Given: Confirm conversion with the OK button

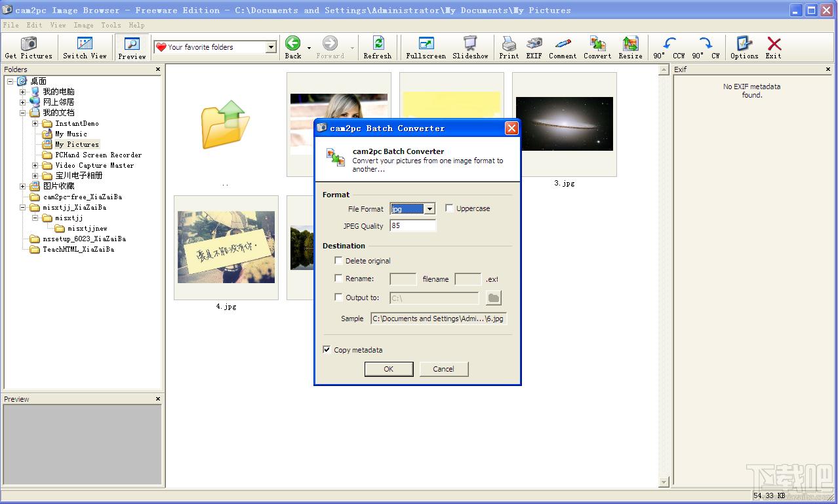Looking at the screenshot, I should 389,369.
